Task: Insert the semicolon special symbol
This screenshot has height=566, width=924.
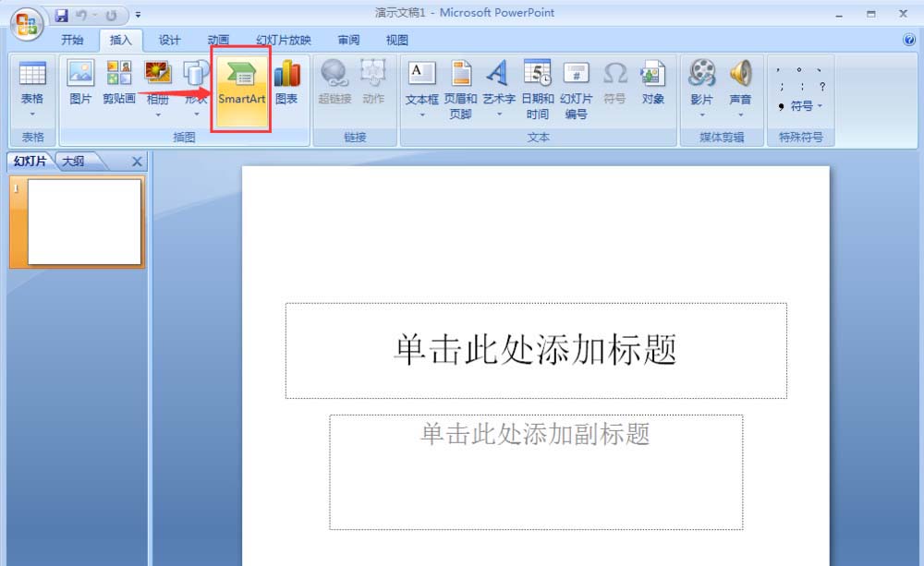Action: (x=782, y=87)
